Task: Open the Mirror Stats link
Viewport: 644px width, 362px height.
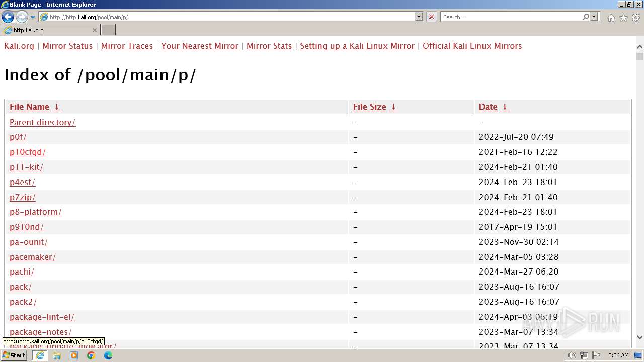Action: coord(269,46)
